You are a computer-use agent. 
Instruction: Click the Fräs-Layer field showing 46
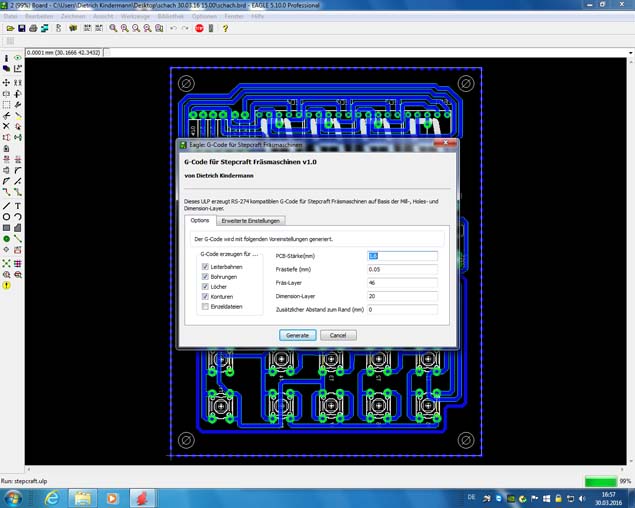click(402, 283)
